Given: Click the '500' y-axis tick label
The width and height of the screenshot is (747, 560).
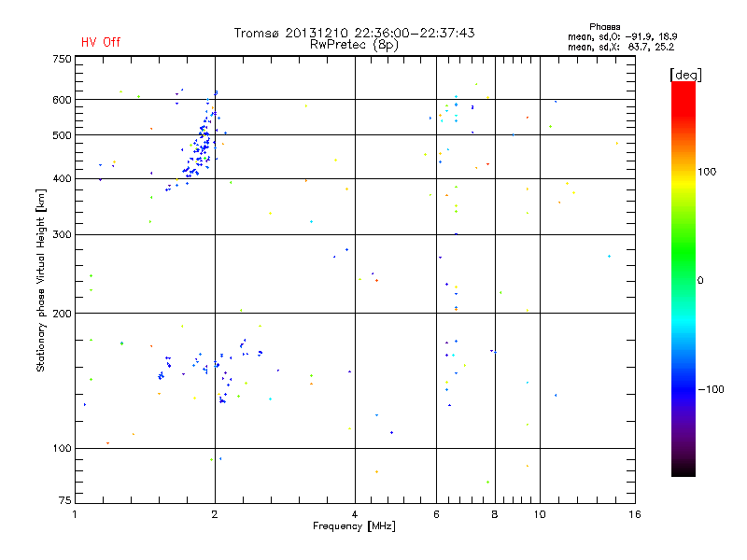Looking at the screenshot, I should tap(62, 135).
